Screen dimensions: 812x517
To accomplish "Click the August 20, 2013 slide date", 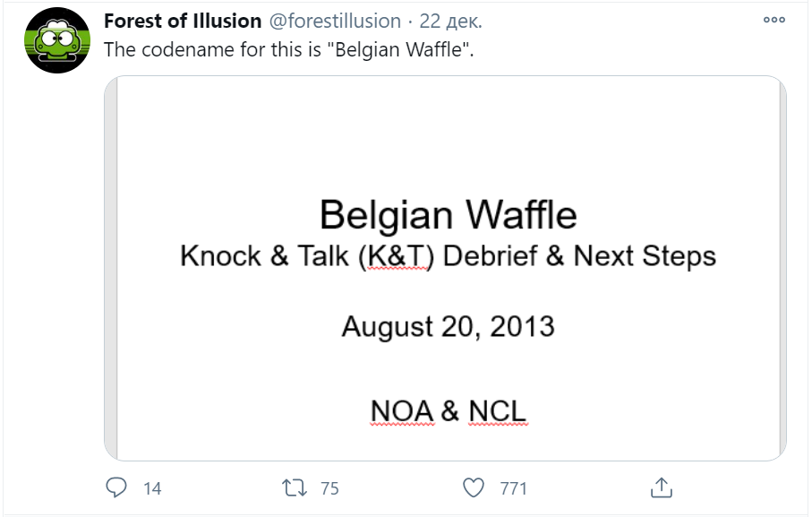I will (x=448, y=326).
